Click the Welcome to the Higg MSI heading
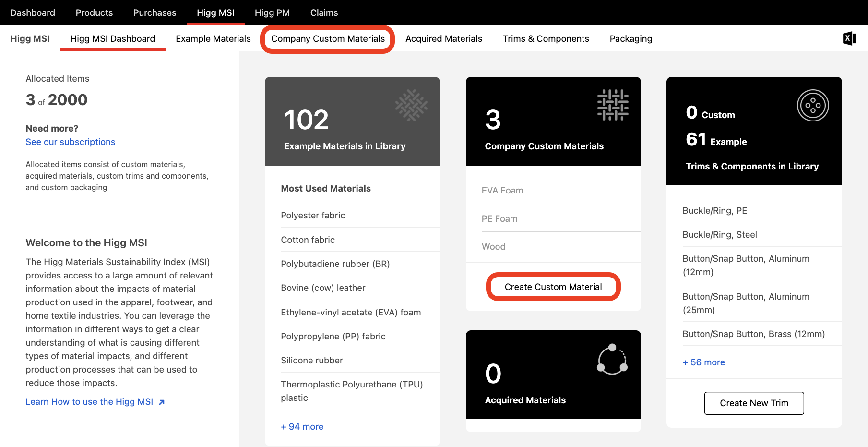Image resolution: width=868 pixels, height=447 pixels. point(86,242)
